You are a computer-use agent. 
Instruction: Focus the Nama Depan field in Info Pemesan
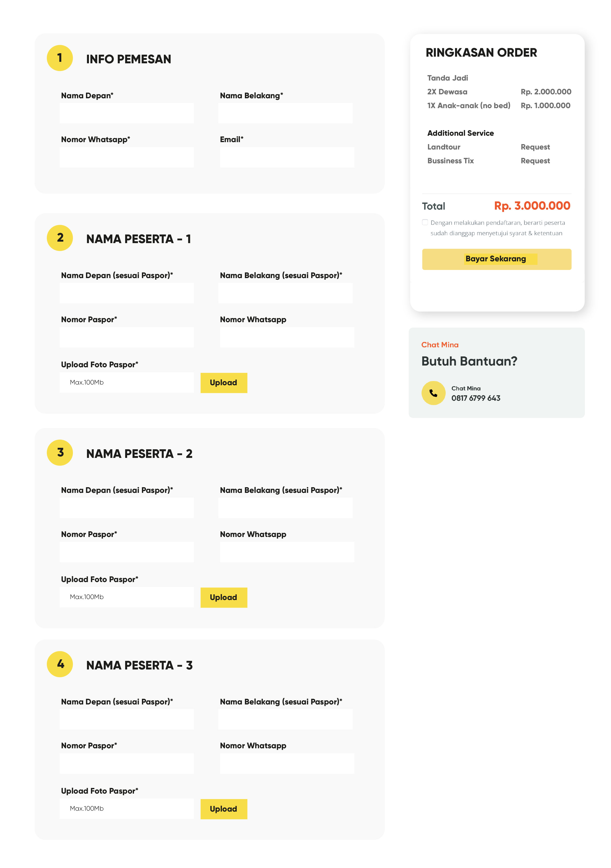127,113
